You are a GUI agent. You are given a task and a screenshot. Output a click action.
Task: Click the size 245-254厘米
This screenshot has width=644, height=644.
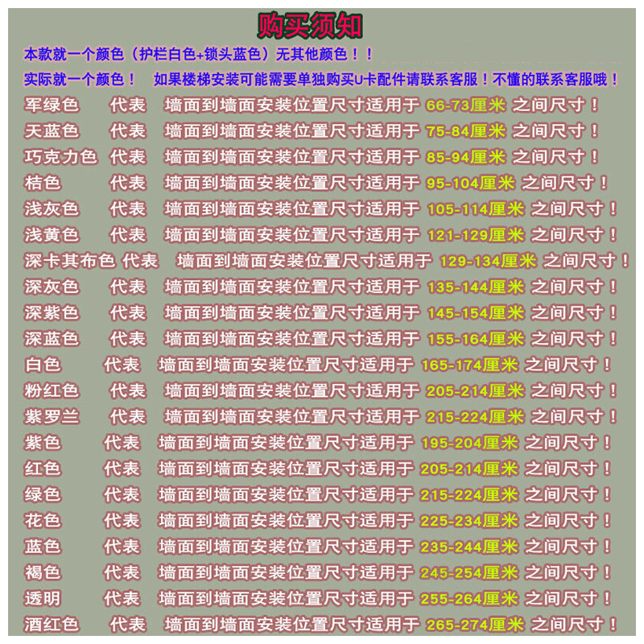tap(469, 572)
